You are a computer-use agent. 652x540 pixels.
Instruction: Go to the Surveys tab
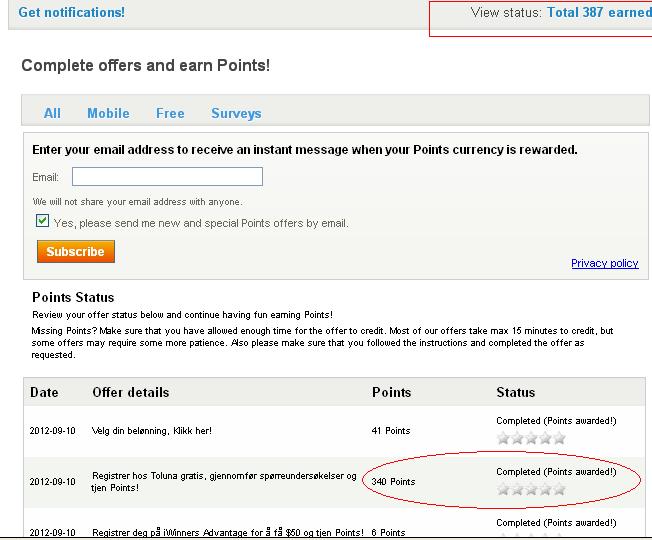[x=236, y=114]
